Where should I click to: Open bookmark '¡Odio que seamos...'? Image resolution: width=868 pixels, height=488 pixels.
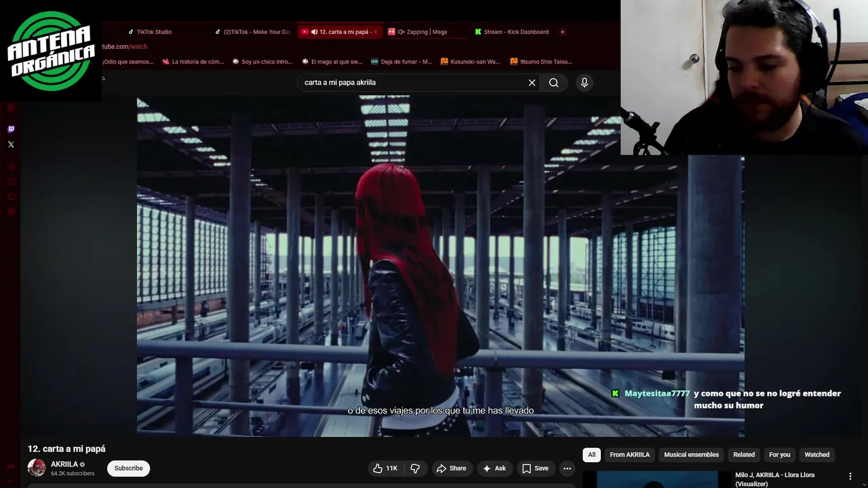(x=128, y=62)
